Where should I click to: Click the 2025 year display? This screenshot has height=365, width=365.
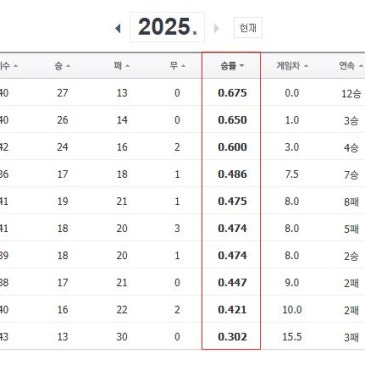[x=167, y=27]
